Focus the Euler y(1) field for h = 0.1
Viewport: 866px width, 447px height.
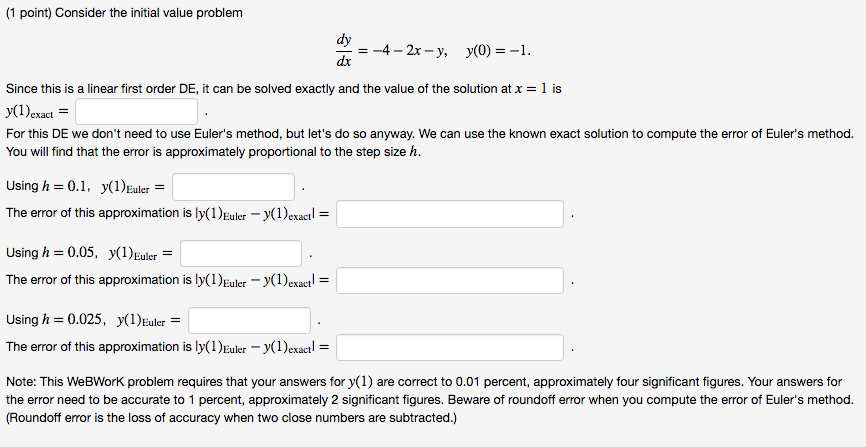(234, 187)
